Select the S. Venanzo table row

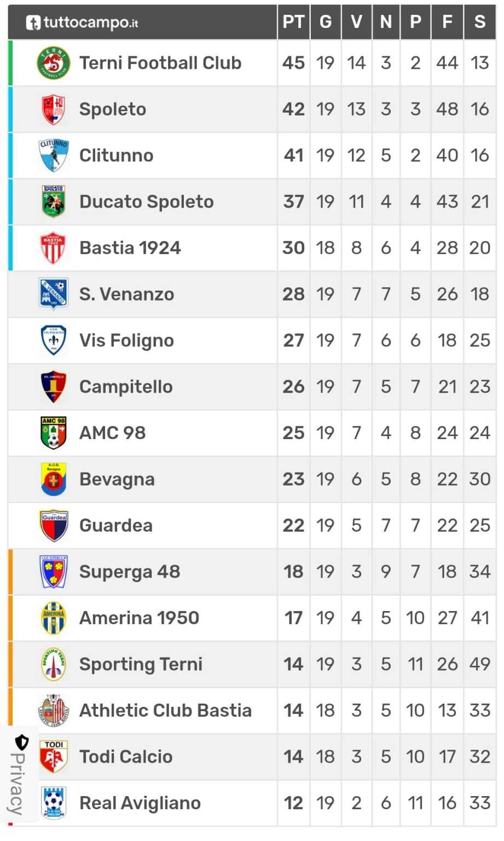(x=252, y=294)
